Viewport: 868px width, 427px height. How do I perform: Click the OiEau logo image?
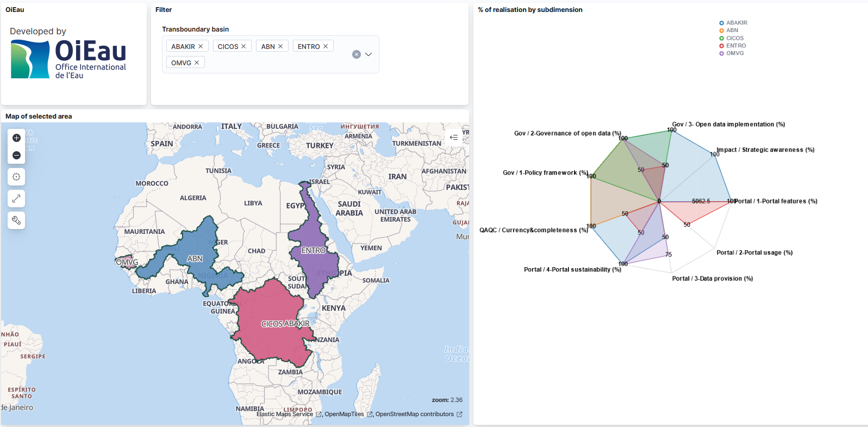tap(68, 59)
